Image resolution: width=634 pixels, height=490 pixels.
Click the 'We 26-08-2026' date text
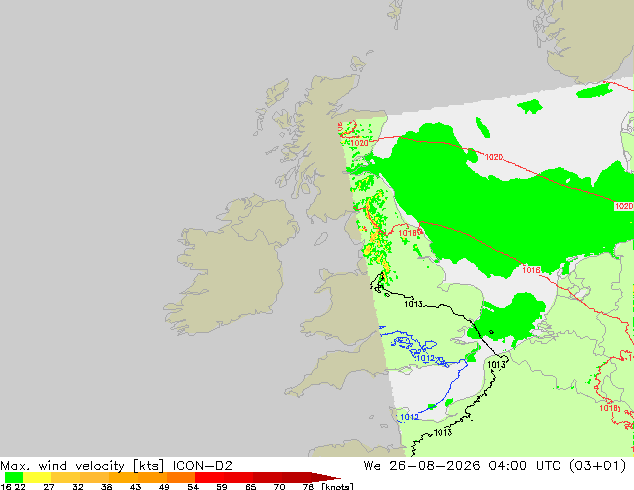[422, 466]
